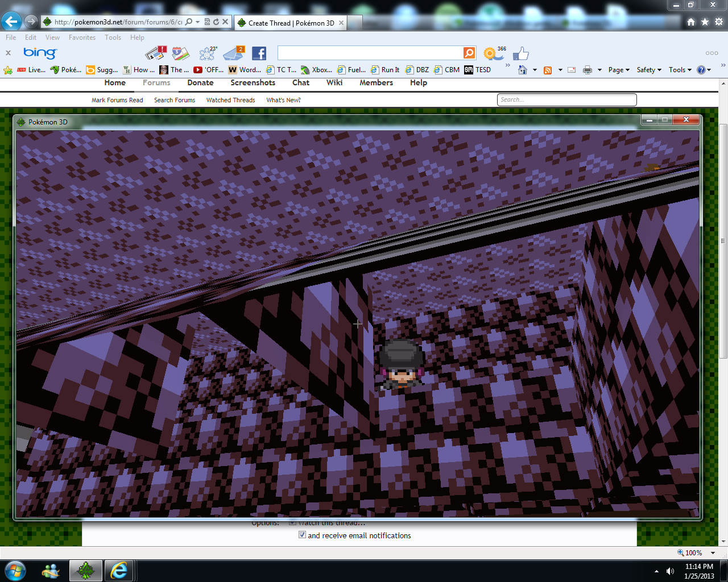
Task: Open the TESD favorites bar bookmark
Action: pos(478,70)
